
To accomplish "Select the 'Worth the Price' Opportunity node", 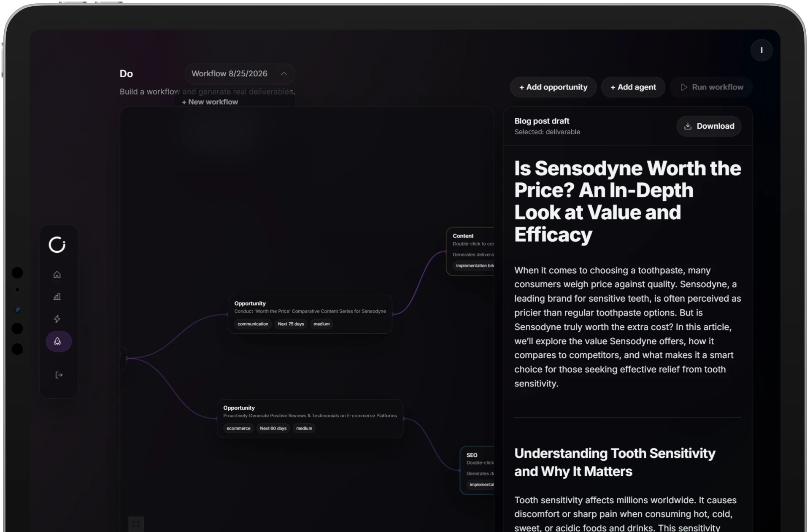I will coord(310,314).
